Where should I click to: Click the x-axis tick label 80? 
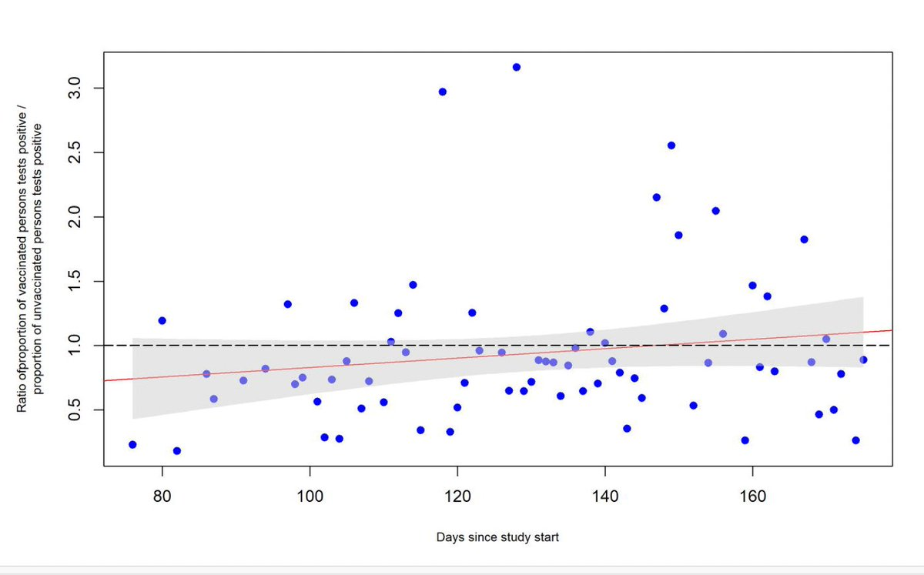(x=162, y=493)
